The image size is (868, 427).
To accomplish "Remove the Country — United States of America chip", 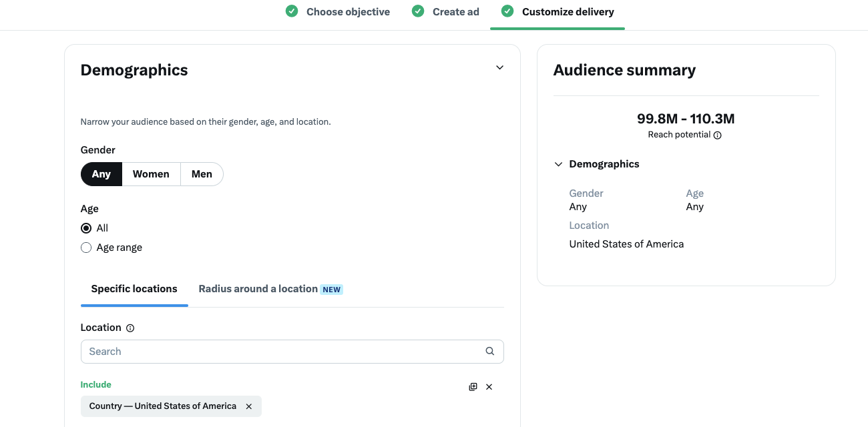I will tap(248, 406).
